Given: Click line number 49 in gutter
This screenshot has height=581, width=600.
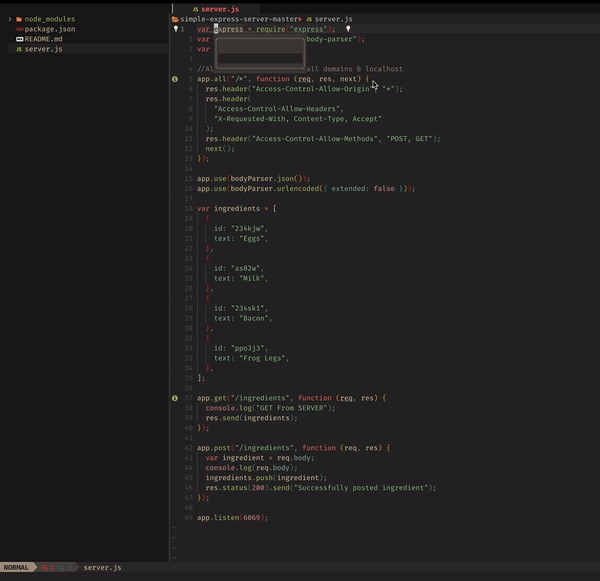Looking at the screenshot, I should click(x=188, y=517).
